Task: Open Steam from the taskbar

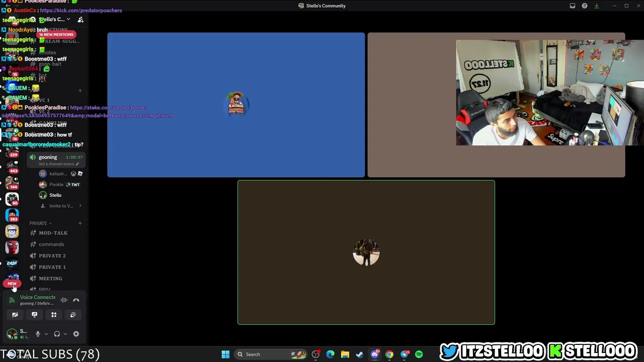Action: click(360, 354)
